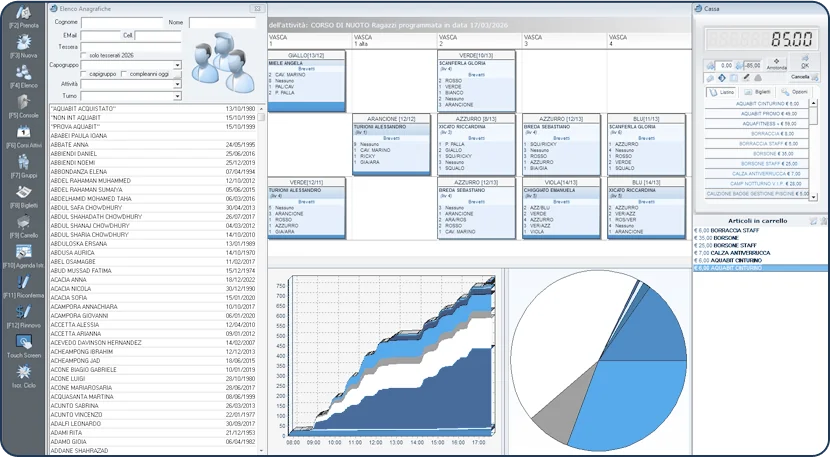Click the 0,00 amount field in Cassa
Screen dimensions: 830x457
pos(724,66)
